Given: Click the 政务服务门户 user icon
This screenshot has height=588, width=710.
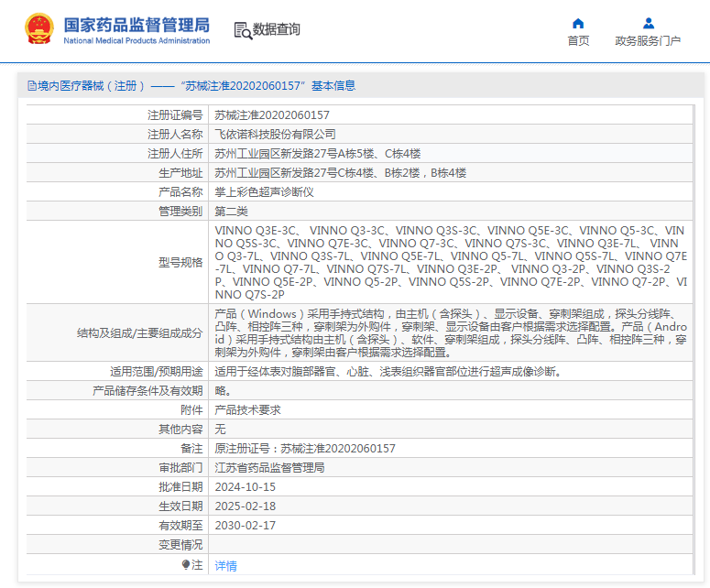Looking at the screenshot, I should (648, 23).
